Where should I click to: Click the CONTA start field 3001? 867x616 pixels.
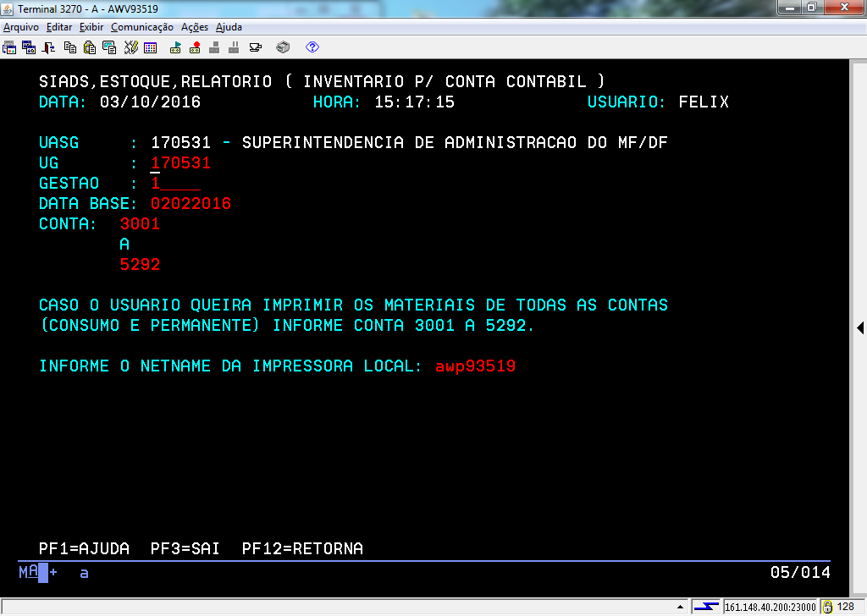point(140,223)
